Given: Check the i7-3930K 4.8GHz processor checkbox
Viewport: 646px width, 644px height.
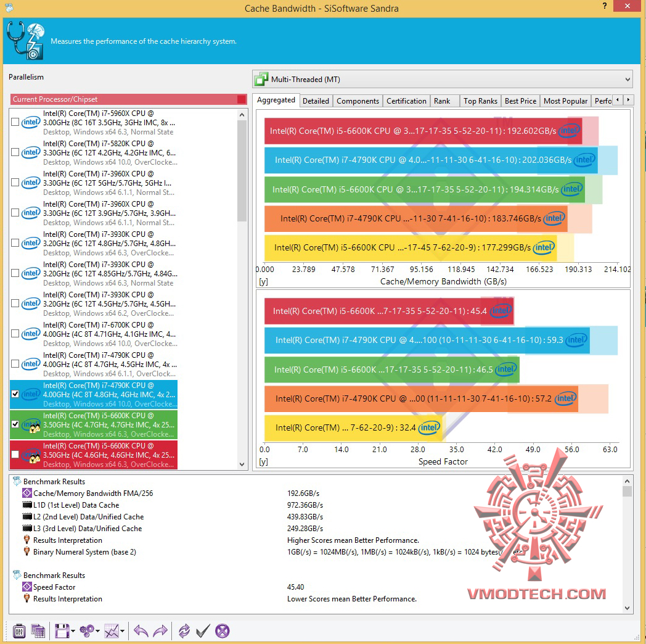Looking at the screenshot, I should pyautogui.click(x=15, y=243).
